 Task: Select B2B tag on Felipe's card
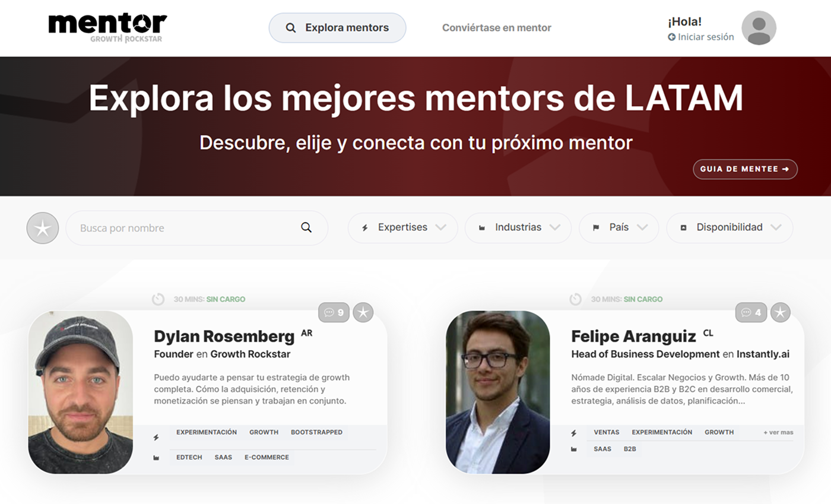[630, 449]
